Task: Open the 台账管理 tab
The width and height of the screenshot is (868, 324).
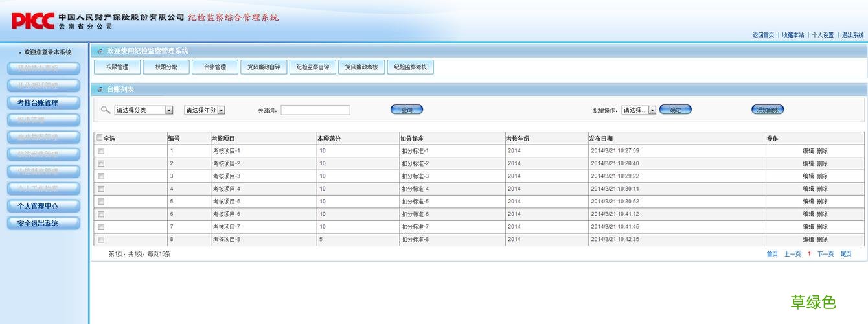Action: click(x=215, y=67)
